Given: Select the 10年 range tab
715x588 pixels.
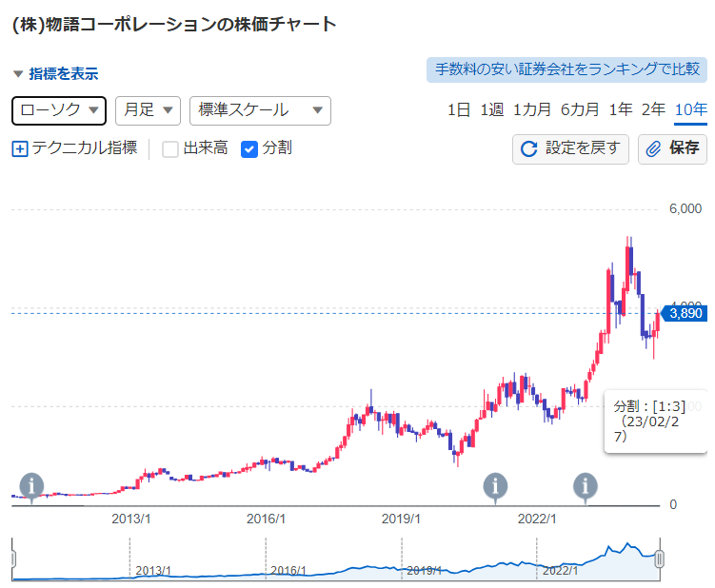Looking at the screenshot, I should (x=691, y=110).
